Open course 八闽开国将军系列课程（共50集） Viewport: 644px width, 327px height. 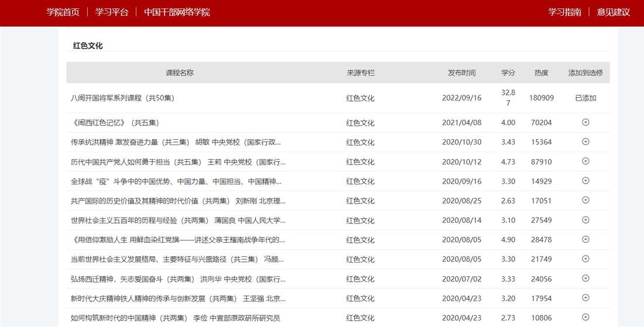[x=122, y=98]
